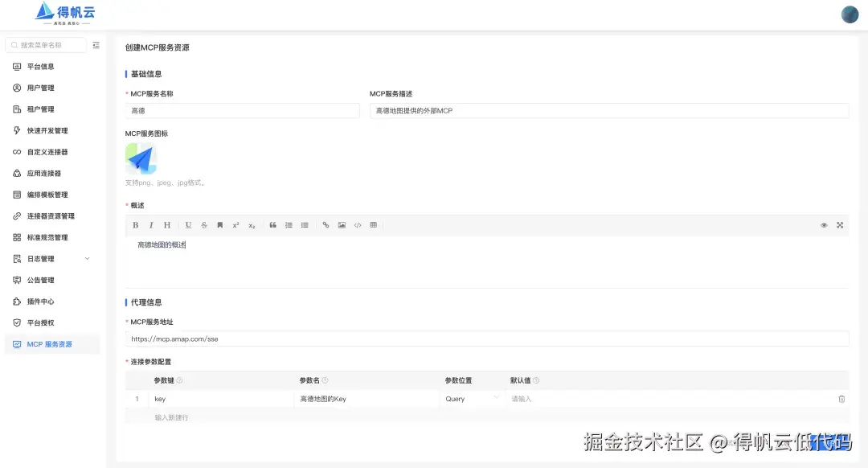Insert a hyperlink in the editor

point(325,225)
